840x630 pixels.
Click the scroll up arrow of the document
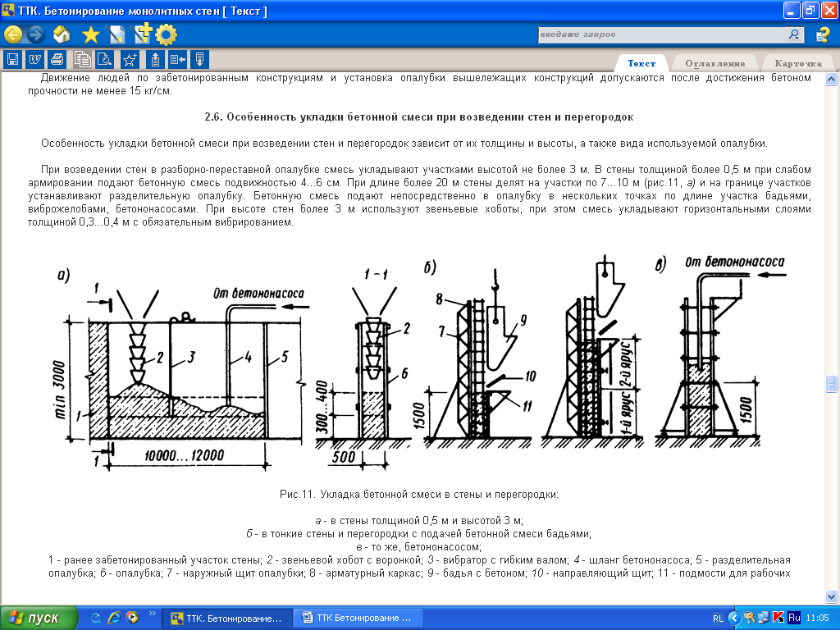832,80
